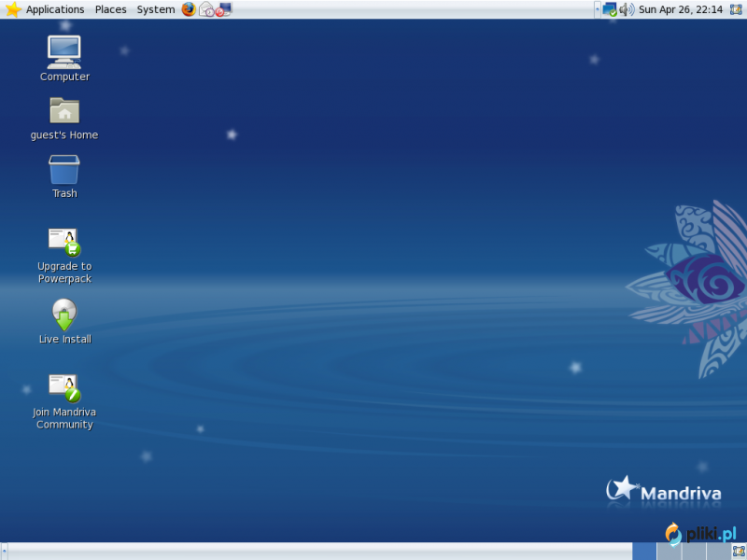Launch Firefox from the top panel
Screen dimensions: 747x560
189,9
